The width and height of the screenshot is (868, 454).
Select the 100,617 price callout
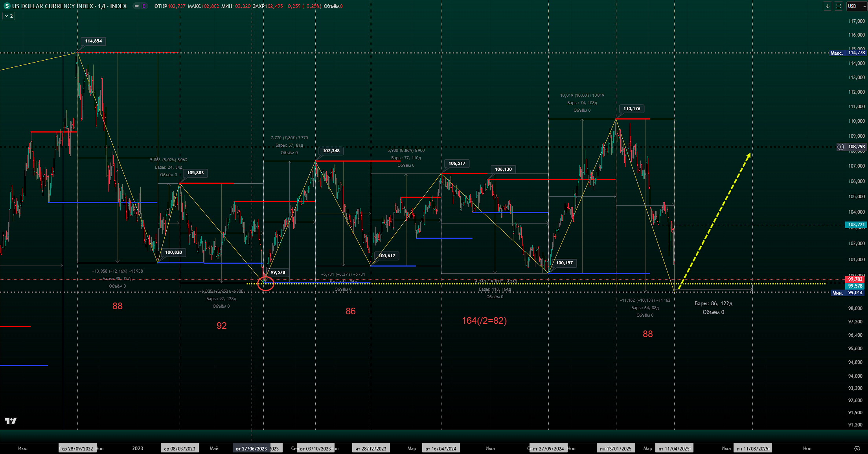pyautogui.click(x=387, y=256)
